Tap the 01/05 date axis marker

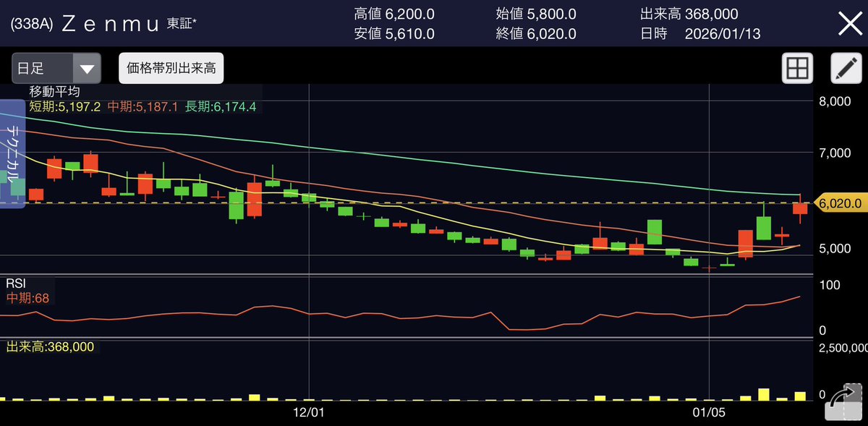(x=709, y=412)
